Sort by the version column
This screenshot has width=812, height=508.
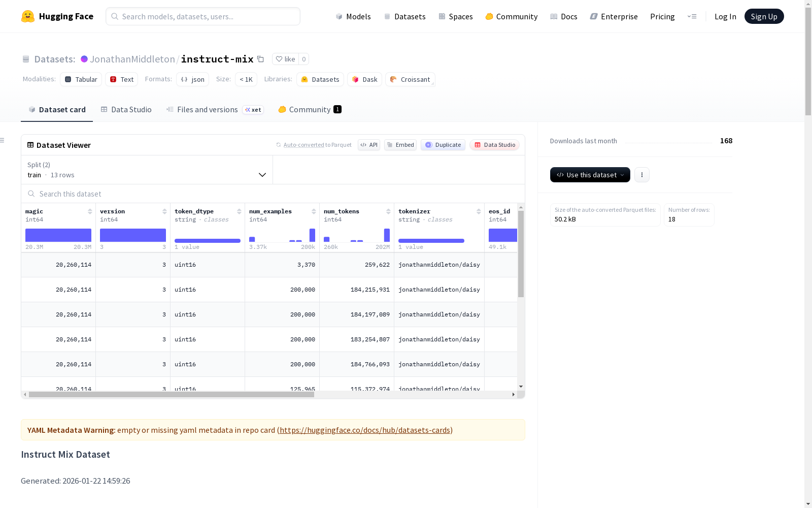click(164, 211)
